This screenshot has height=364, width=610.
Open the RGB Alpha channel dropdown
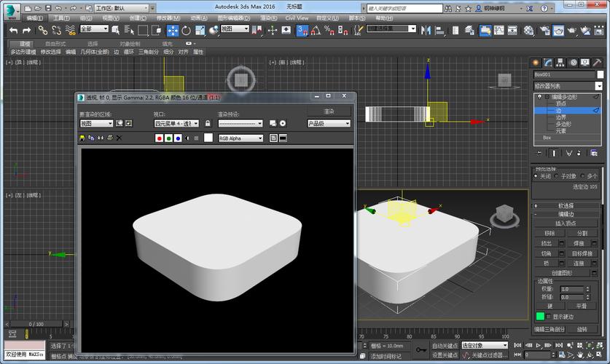click(x=241, y=138)
